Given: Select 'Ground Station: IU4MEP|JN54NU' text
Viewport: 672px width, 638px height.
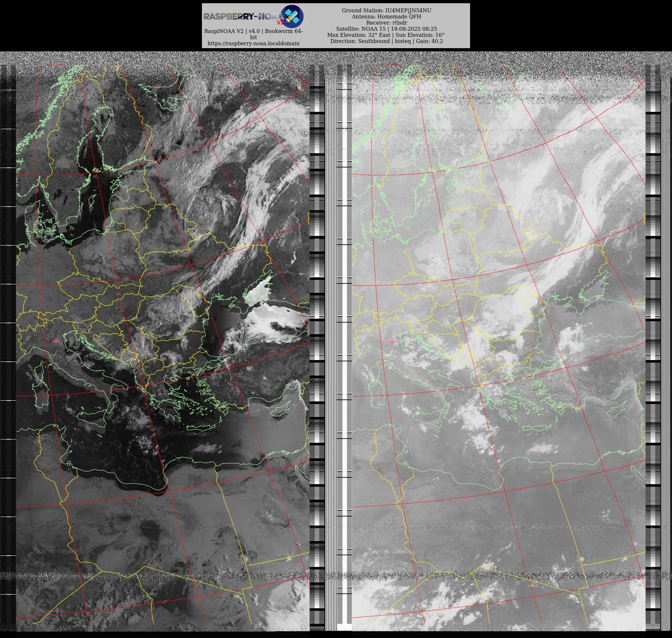Looking at the screenshot, I should [x=386, y=11].
